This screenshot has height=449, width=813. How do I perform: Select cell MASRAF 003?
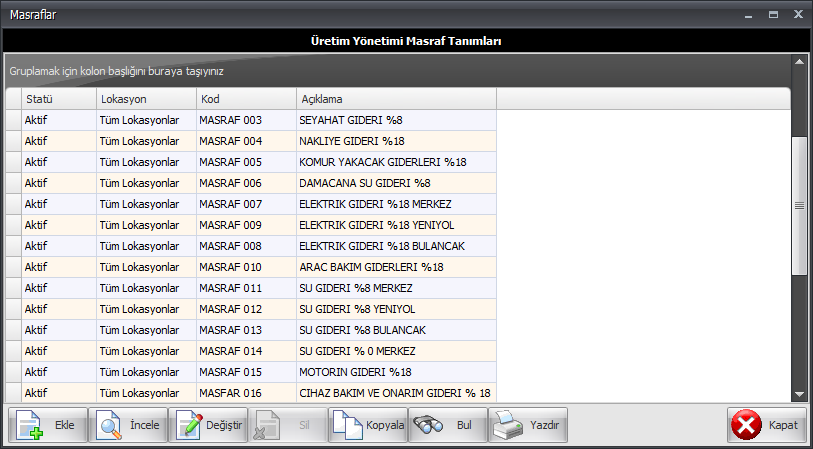click(x=246, y=120)
